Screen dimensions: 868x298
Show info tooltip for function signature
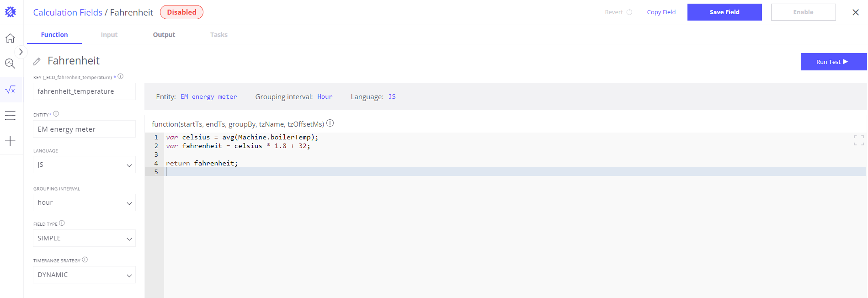(x=330, y=123)
